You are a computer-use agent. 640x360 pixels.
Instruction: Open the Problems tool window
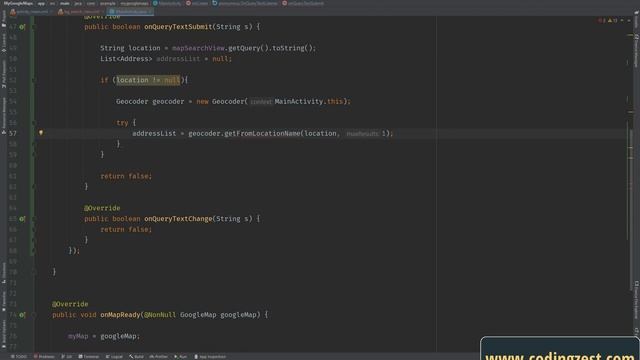pyautogui.click(x=44, y=357)
